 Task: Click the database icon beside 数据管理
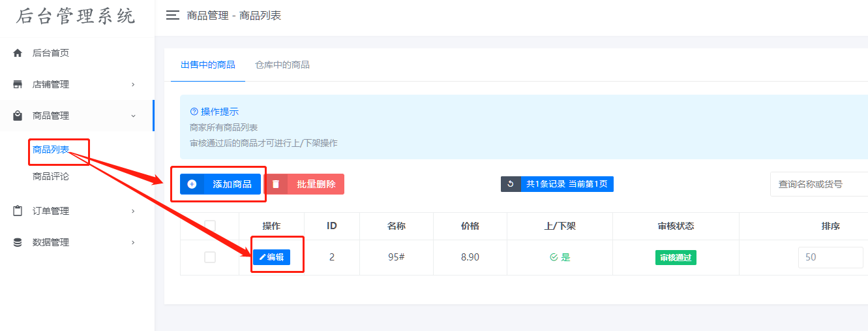click(18, 242)
